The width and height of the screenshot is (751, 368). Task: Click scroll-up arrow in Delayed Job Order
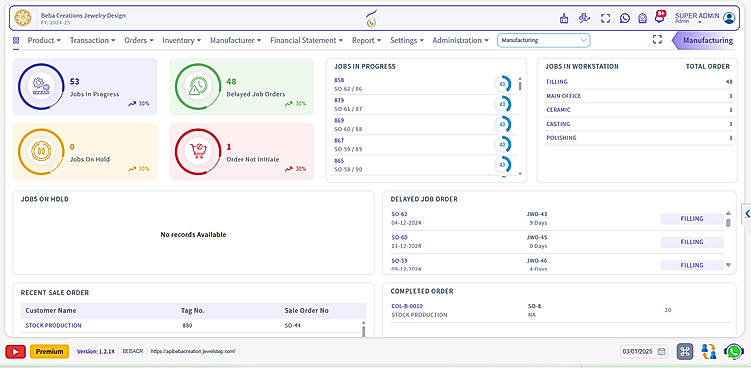click(x=728, y=213)
